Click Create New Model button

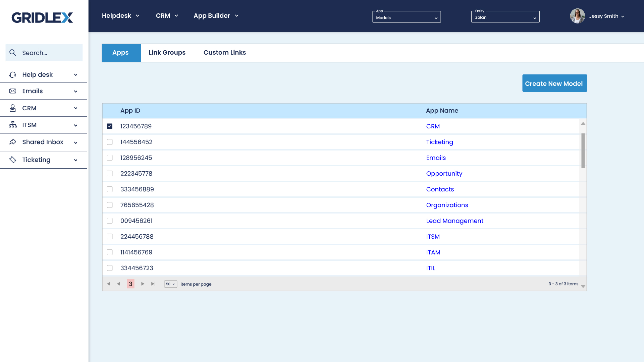554,83
